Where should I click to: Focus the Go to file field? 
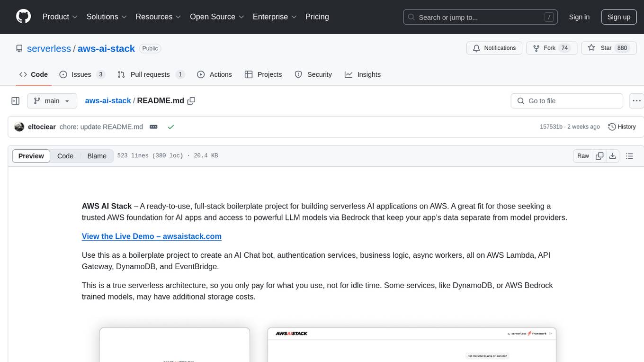[567, 101]
